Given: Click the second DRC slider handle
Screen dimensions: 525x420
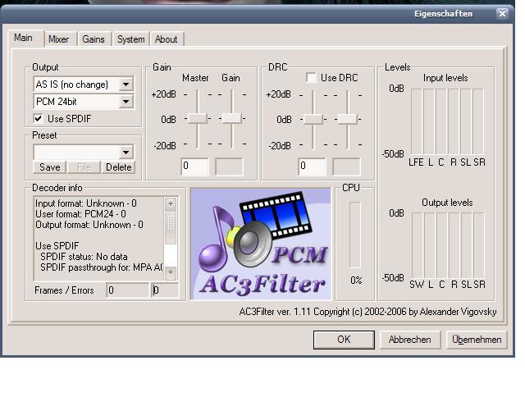Looking at the screenshot, I should click(347, 119).
